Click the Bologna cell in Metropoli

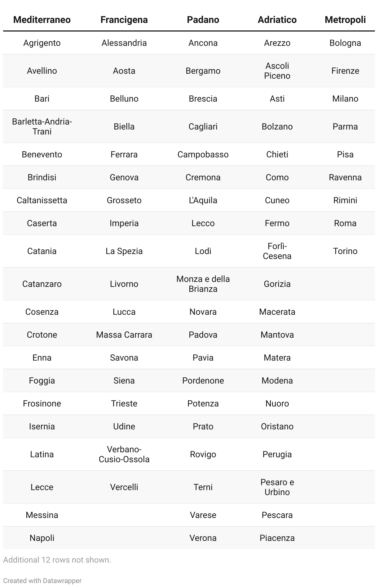click(x=345, y=43)
